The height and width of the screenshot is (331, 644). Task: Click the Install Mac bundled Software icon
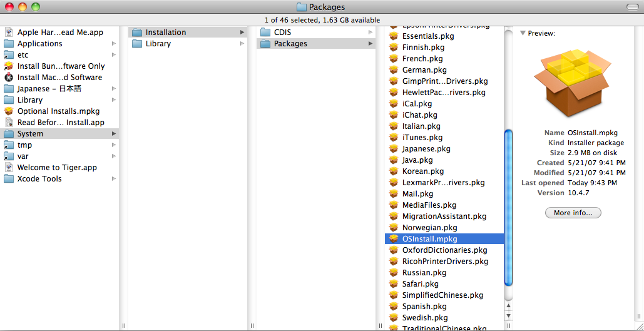coord(9,77)
